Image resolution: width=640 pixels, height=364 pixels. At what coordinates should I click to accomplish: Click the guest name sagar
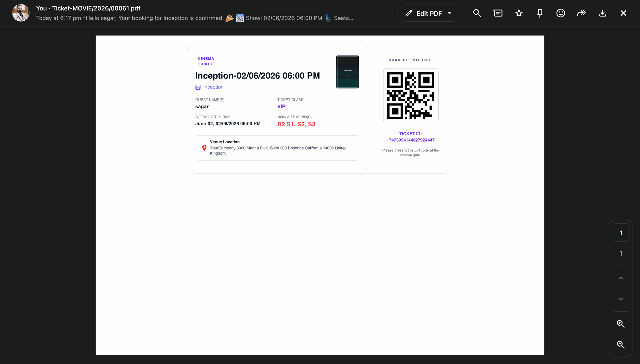coord(202,107)
